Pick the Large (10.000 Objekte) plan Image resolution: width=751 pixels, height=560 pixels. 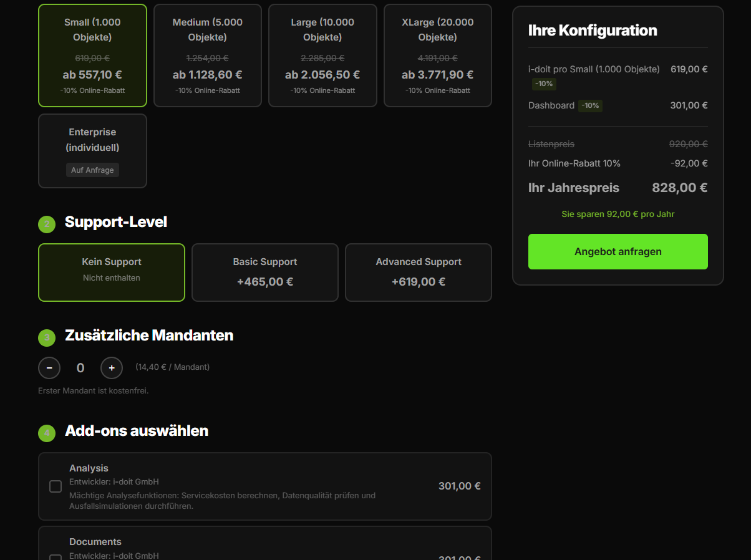322,56
